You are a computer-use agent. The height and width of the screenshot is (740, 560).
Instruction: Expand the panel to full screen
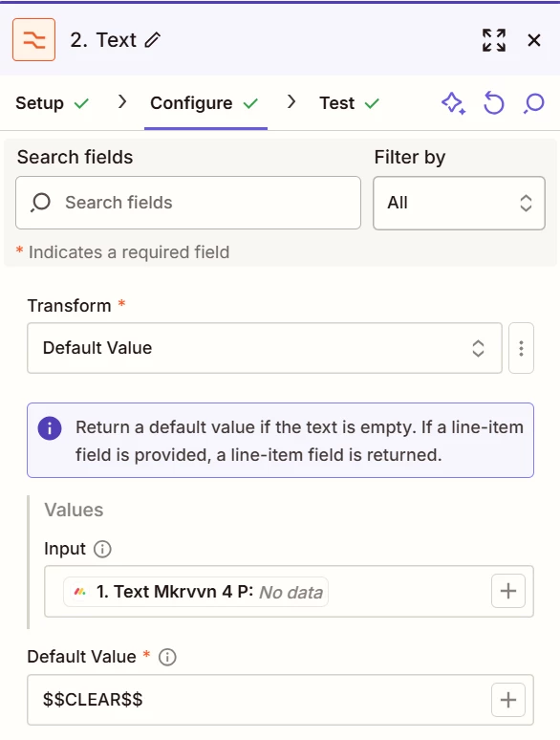point(494,40)
